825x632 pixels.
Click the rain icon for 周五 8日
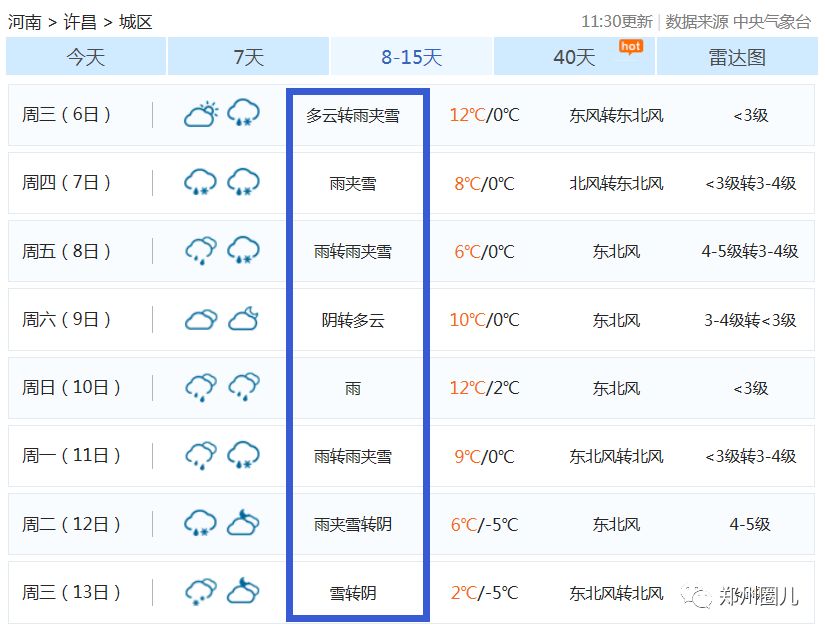tap(201, 250)
